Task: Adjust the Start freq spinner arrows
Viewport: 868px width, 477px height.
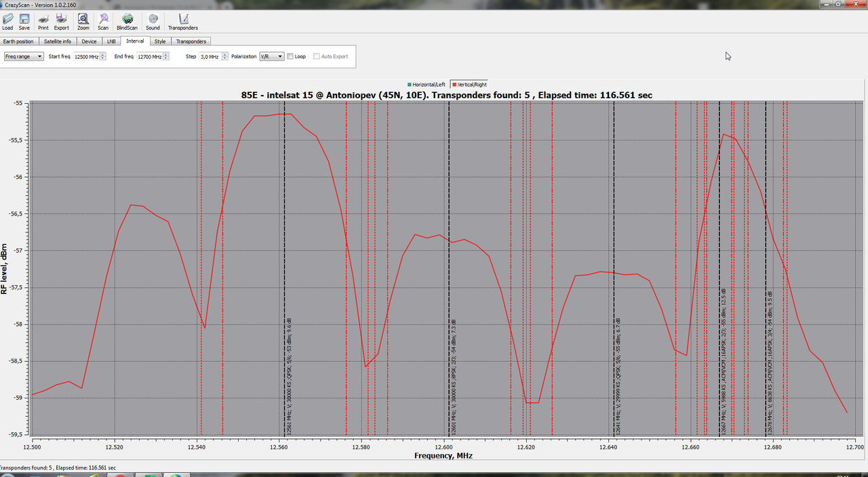Action: (103, 57)
